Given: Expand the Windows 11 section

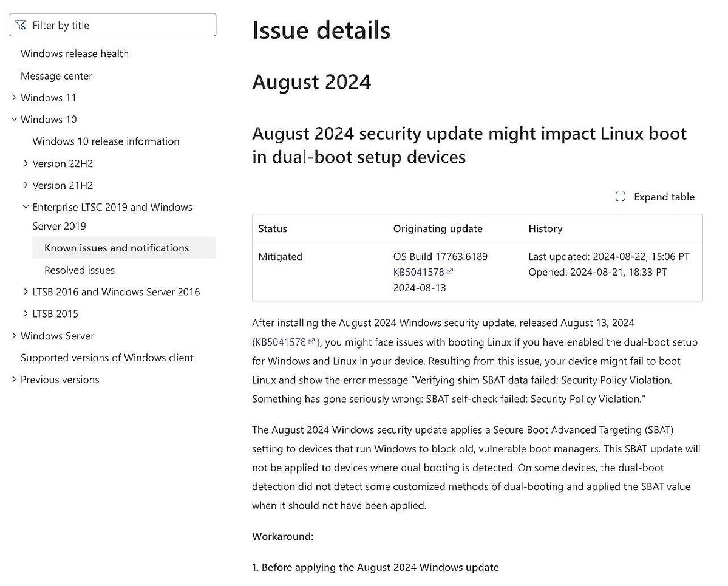Looking at the screenshot, I should pos(14,97).
